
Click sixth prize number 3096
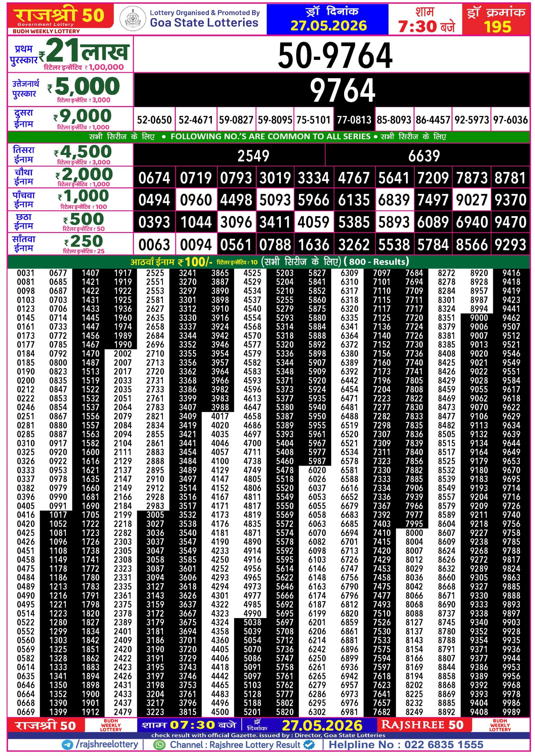[x=236, y=222]
